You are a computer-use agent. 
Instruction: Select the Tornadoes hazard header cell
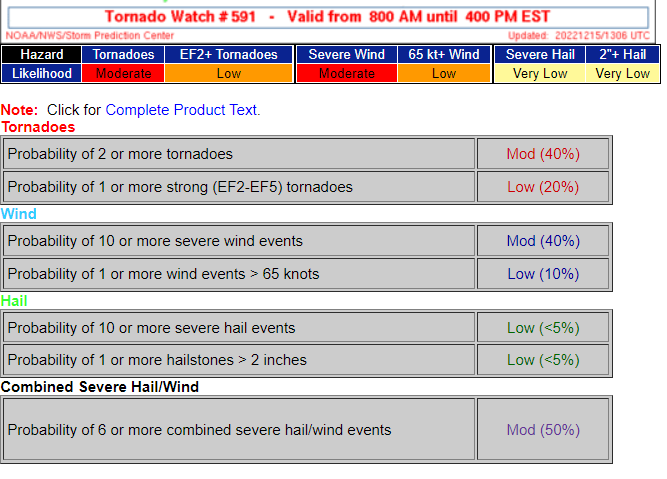[123, 54]
